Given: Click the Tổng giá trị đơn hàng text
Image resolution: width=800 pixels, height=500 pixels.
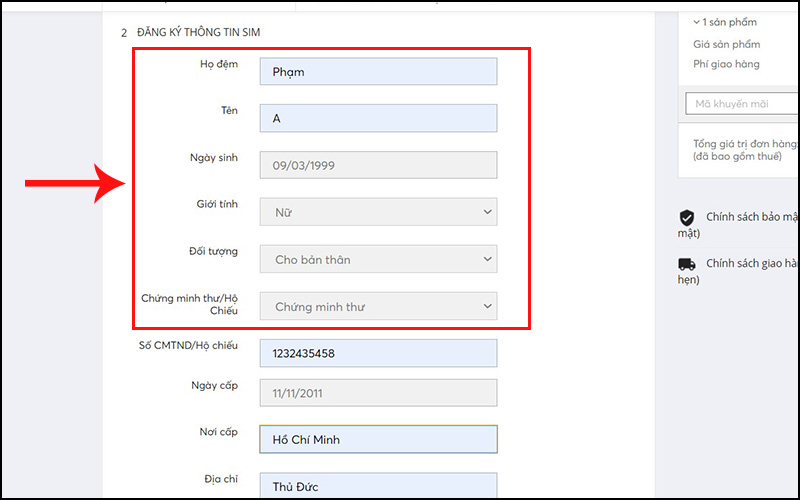Looking at the screenshot, I should pos(744,144).
